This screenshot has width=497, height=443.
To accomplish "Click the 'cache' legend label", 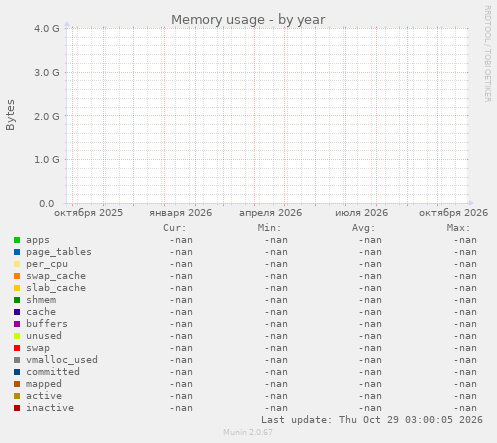I will [x=41, y=312].
